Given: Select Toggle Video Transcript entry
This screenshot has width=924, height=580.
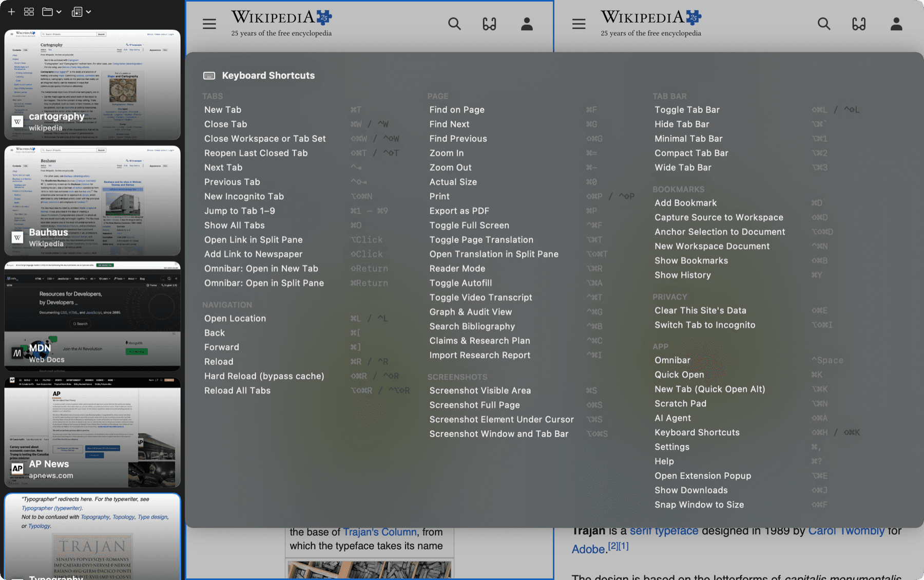Looking at the screenshot, I should (x=532, y=297).
